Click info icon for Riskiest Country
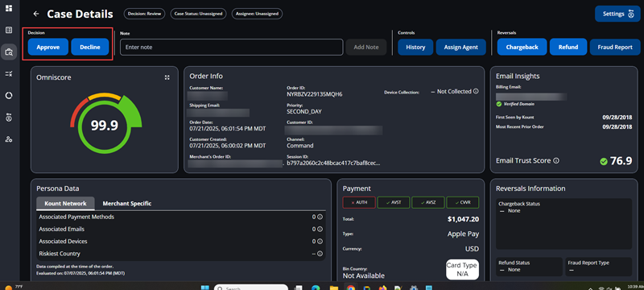 pos(320,254)
